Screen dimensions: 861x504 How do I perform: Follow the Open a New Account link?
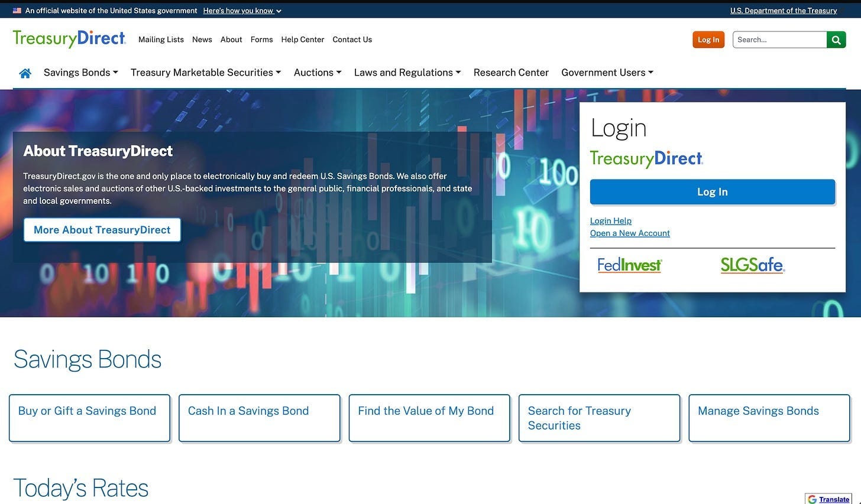[630, 233]
